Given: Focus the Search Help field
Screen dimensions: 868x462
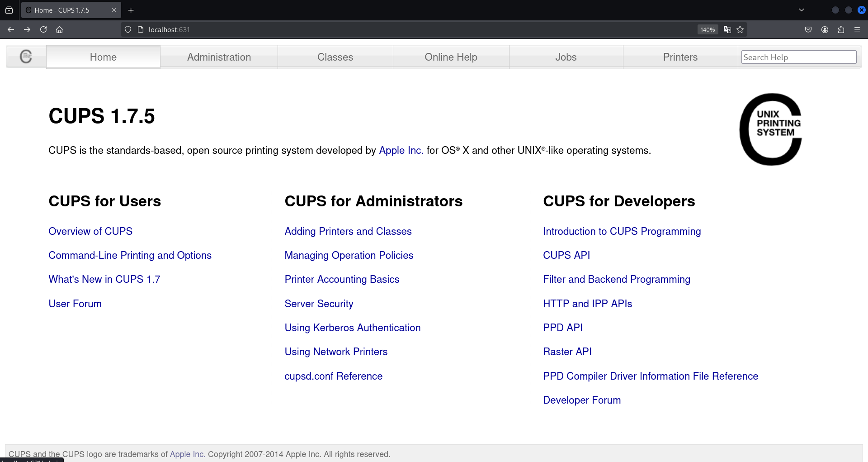Looking at the screenshot, I should pos(798,57).
